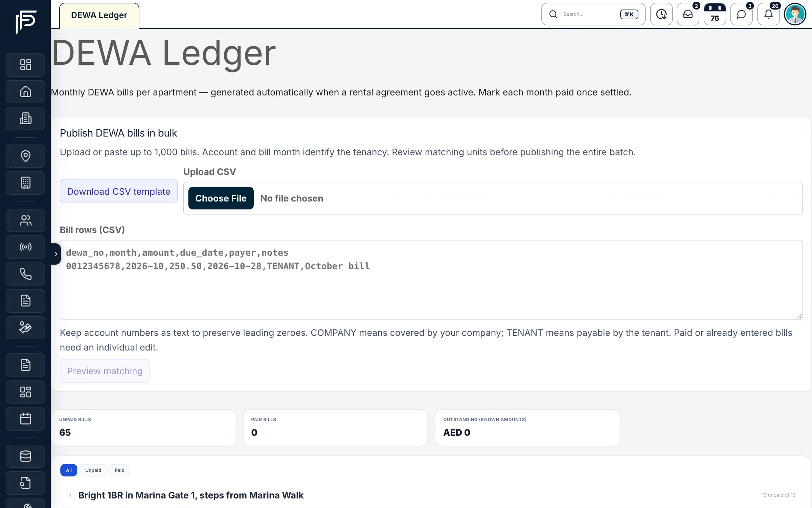This screenshot has width=812, height=508.
Task: Open the file search icon in sidebar
Action: [25, 483]
